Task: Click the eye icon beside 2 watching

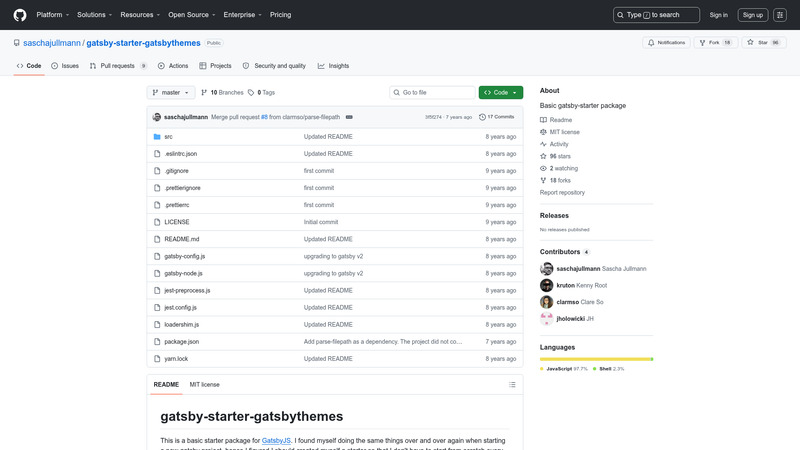Action: pyautogui.click(x=543, y=168)
